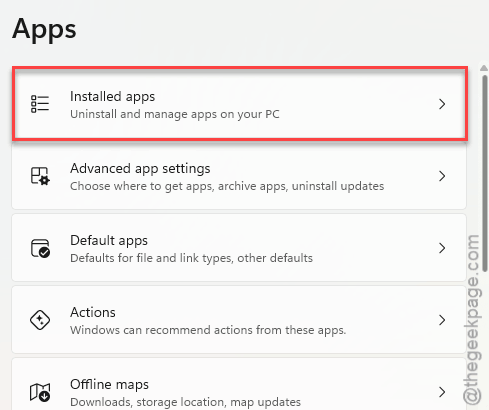Expand the Default apps chevron

tap(442, 248)
